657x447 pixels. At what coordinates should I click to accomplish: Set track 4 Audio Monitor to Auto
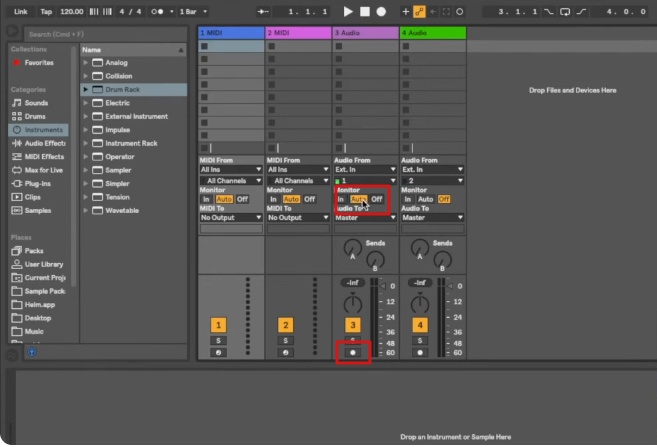pyautogui.click(x=425, y=199)
